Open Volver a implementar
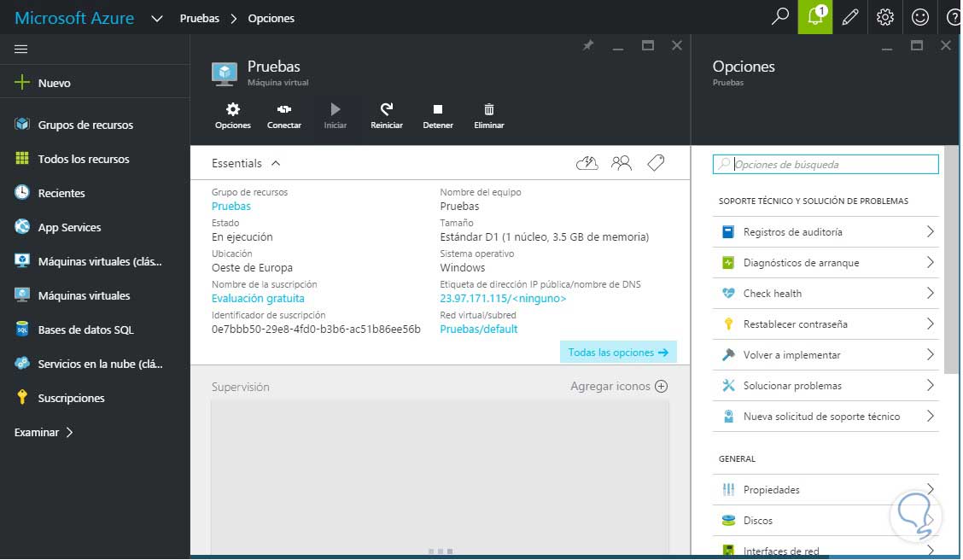Screen dimensions: 963x560 click(x=826, y=355)
